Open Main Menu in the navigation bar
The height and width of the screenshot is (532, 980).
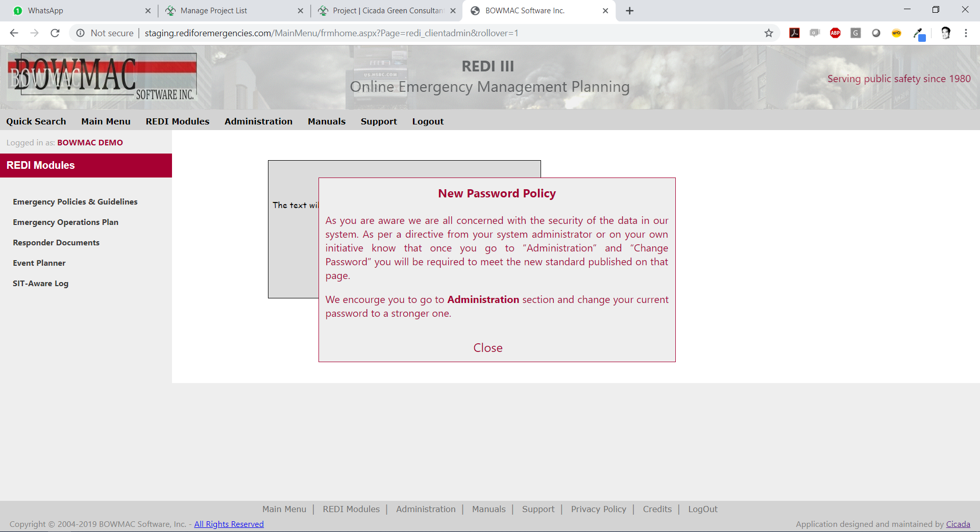pos(106,121)
